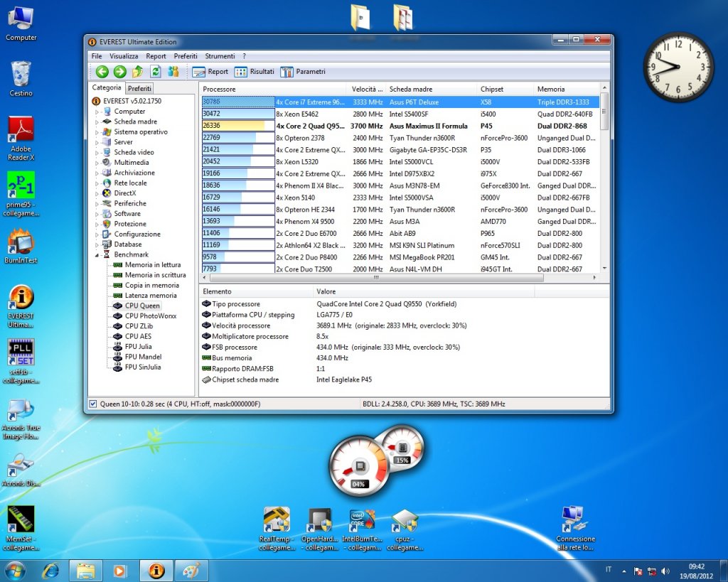Screen dimensions: 728x582
Task: Open the Report menu in menu bar
Action: coord(156,56)
